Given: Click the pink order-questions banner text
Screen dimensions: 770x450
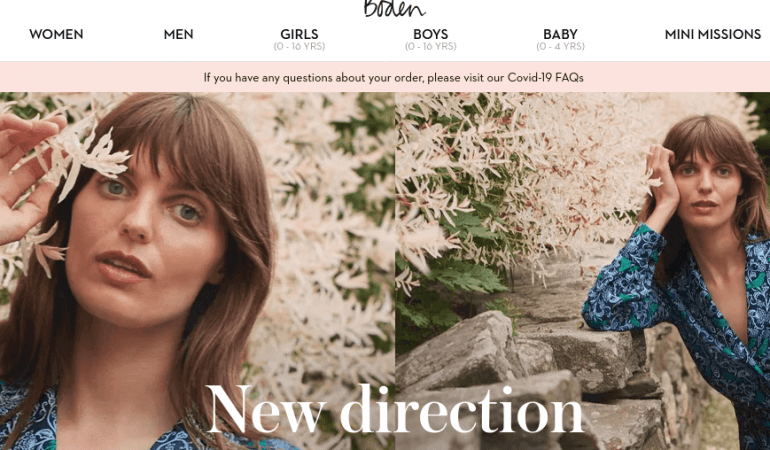Looking at the screenshot, I should tap(393, 78).
